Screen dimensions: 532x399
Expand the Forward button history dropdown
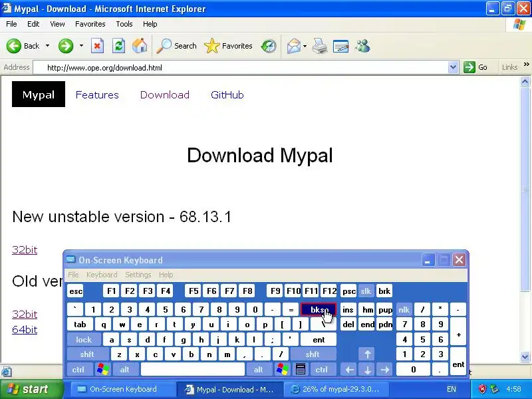pyautogui.click(x=81, y=46)
